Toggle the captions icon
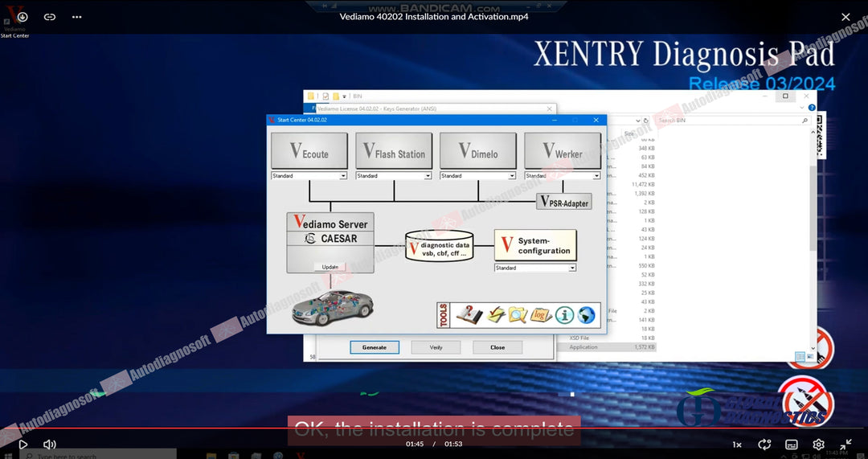This screenshot has height=459, width=868. (x=792, y=445)
